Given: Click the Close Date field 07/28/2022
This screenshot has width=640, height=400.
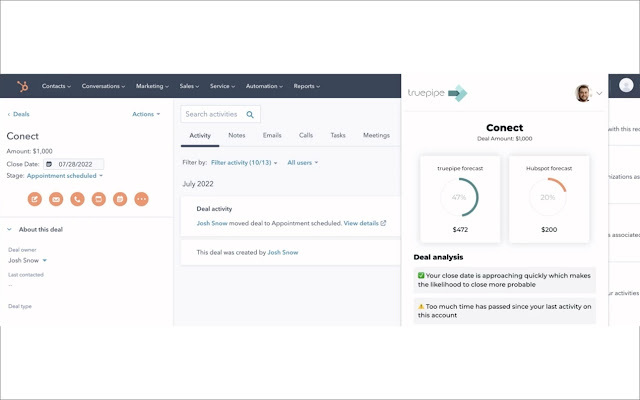Looking at the screenshot, I should pyautogui.click(x=73, y=164).
